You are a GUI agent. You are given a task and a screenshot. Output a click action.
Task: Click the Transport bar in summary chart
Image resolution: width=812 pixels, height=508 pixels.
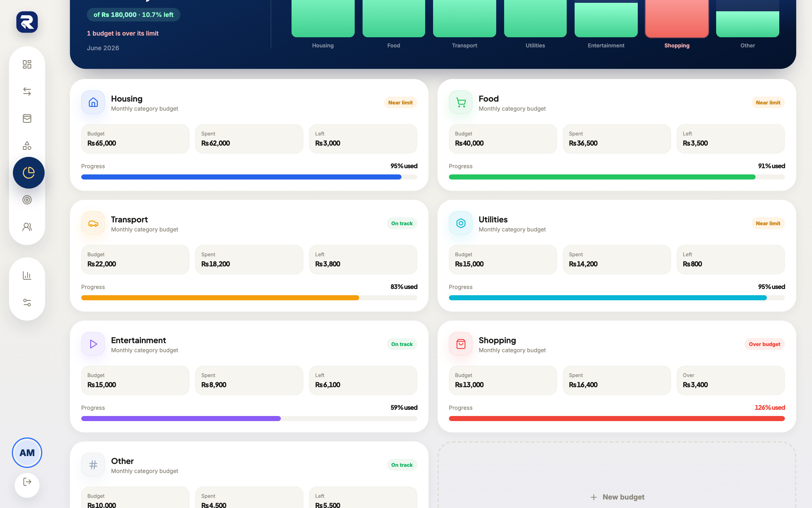click(464, 18)
